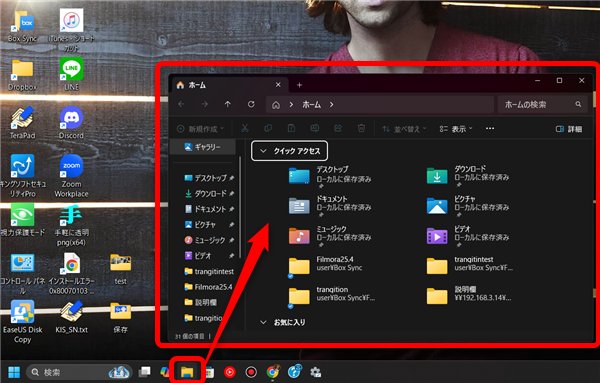Select the 説明欄 network folder in main pane
600x383 pixels.
(x=469, y=296)
